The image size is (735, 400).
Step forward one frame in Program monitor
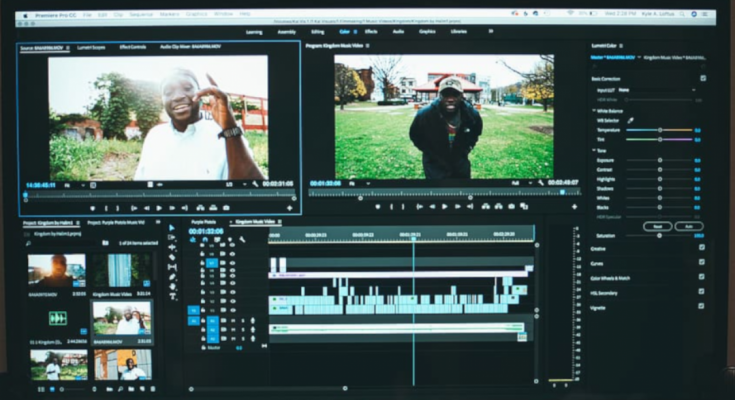point(458,206)
